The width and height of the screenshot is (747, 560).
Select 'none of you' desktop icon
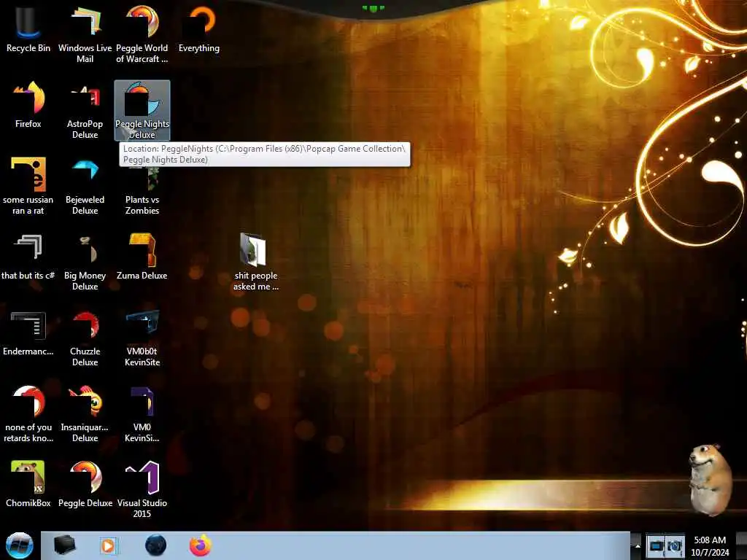(x=28, y=413)
